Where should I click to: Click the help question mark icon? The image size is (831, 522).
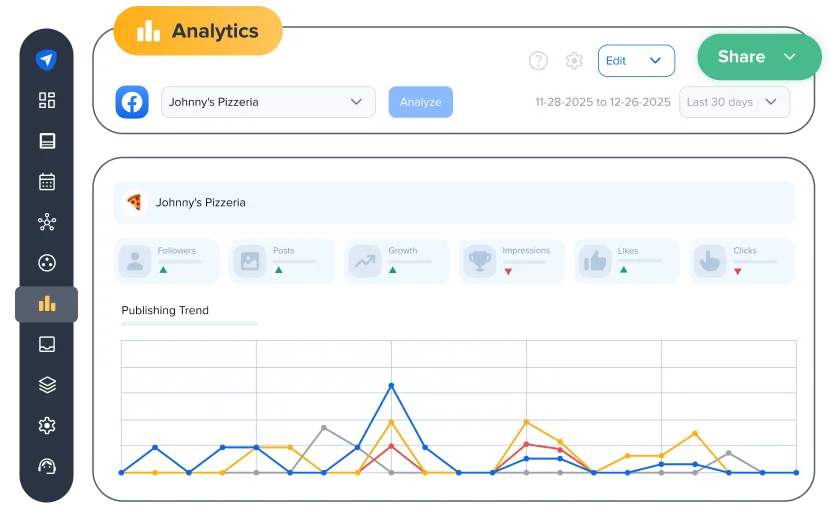(x=538, y=61)
